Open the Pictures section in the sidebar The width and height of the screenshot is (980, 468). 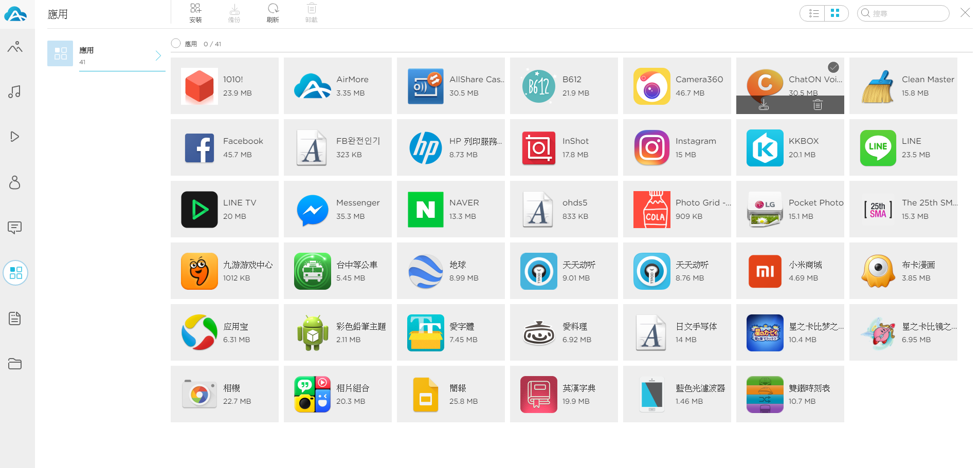(15, 47)
